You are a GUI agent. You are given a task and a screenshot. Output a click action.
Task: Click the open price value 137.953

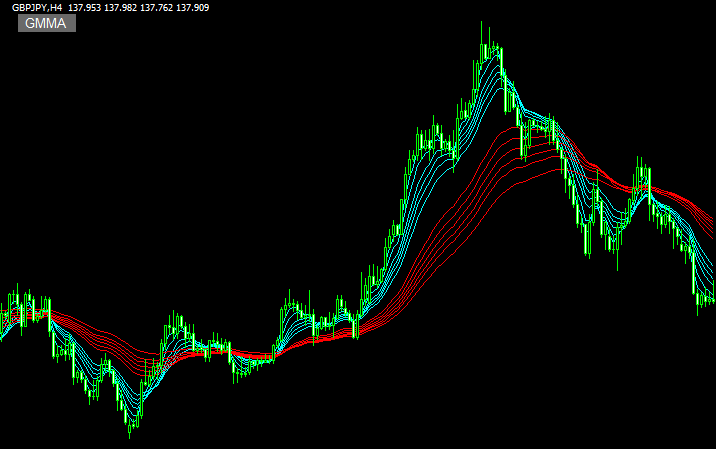pos(85,7)
